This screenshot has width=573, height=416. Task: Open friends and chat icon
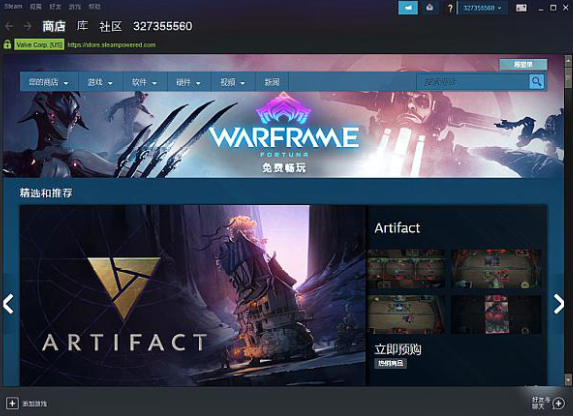(x=558, y=403)
